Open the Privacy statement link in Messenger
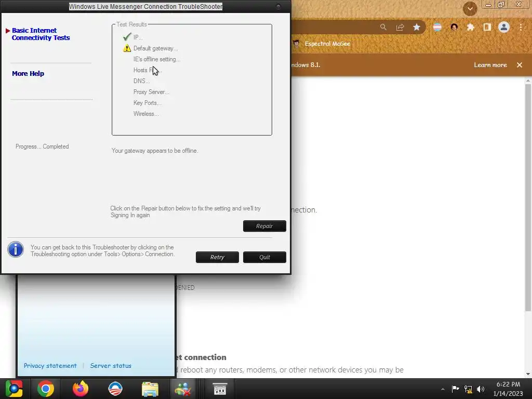 pyautogui.click(x=50, y=366)
